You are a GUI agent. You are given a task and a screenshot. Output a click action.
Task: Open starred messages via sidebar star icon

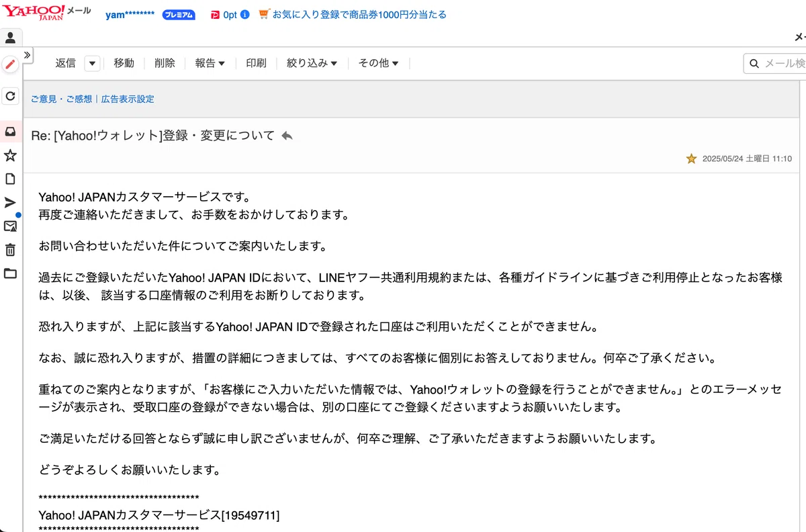[x=10, y=155]
